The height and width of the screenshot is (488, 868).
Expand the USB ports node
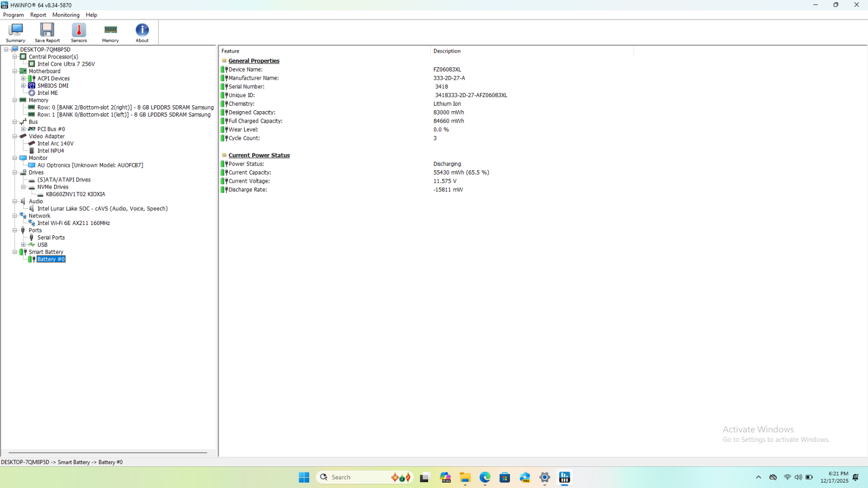[x=23, y=245]
